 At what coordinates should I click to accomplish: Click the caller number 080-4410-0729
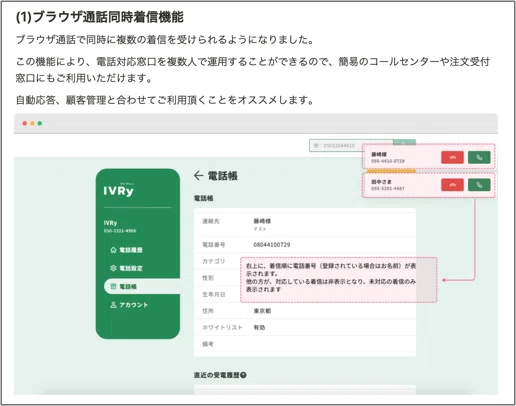coord(388,161)
